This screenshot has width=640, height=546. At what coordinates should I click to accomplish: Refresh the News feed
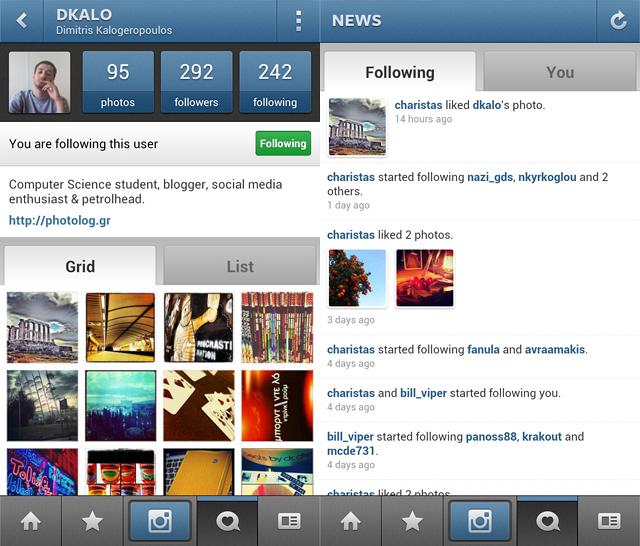coord(618,20)
